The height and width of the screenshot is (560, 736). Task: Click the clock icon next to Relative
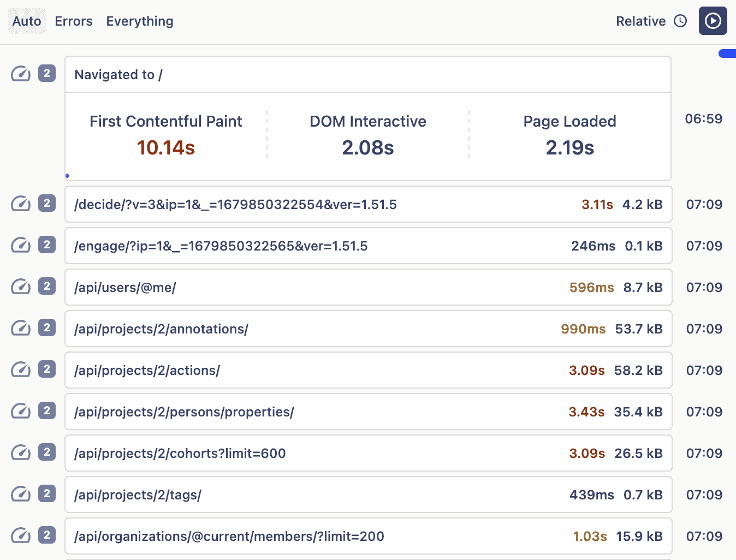click(x=680, y=21)
